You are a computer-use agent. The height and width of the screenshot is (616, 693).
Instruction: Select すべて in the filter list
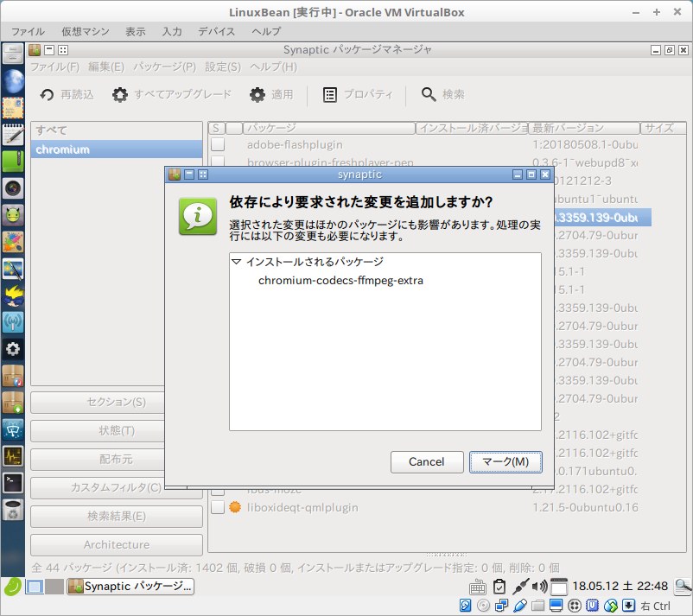117,130
